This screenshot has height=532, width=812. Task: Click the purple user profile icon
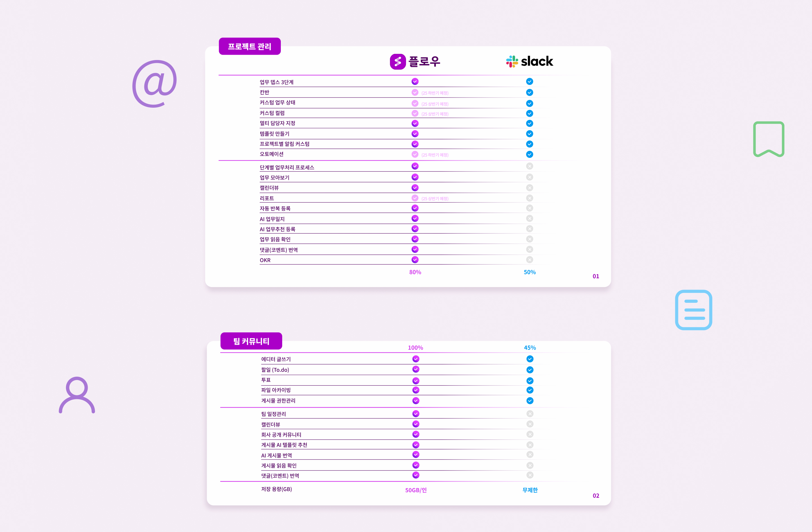coord(77,395)
